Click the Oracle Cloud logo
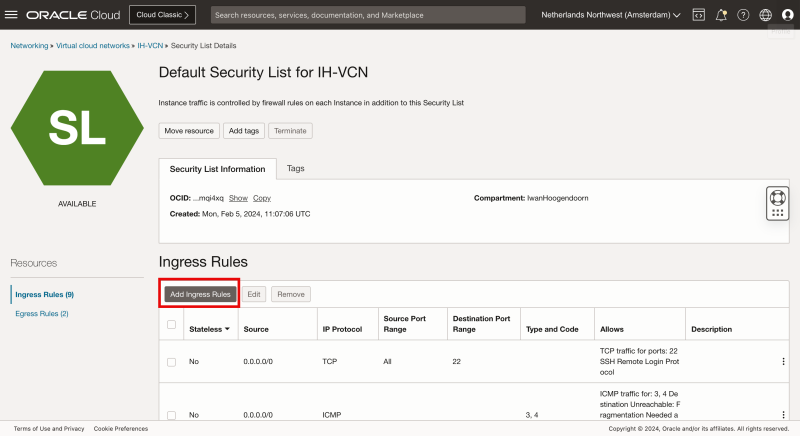800x436 pixels. [73, 15]
